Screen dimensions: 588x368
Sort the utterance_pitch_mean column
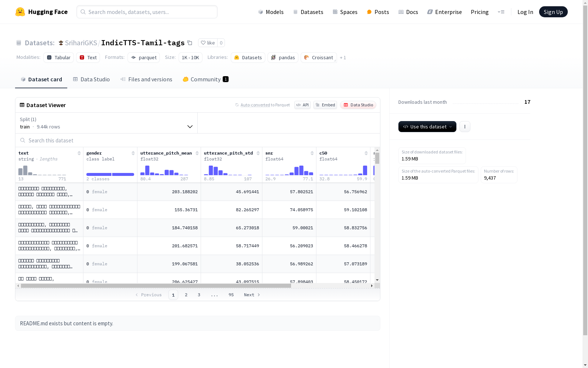click(x=197, y=153)
